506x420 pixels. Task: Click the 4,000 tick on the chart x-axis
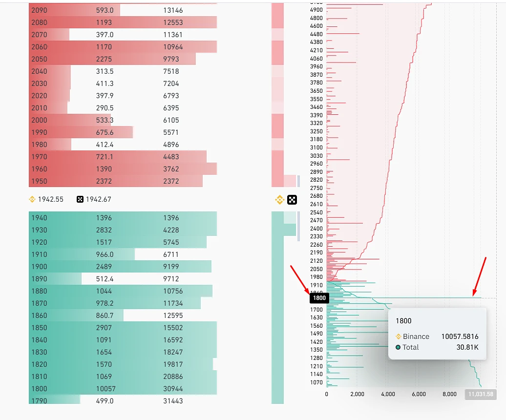[x=388, y=394]
